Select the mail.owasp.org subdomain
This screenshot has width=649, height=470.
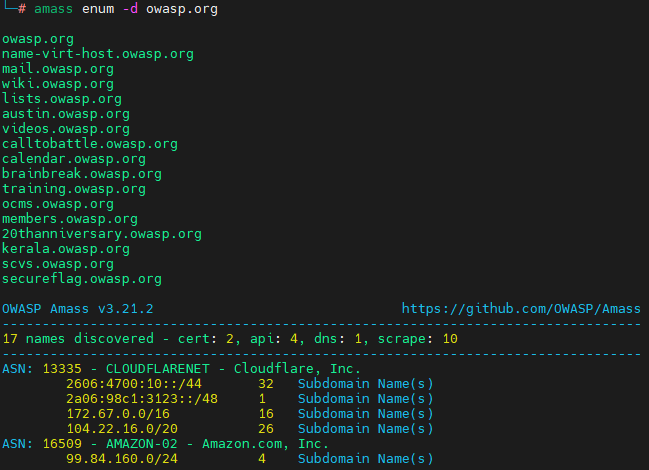coord(57,69)
